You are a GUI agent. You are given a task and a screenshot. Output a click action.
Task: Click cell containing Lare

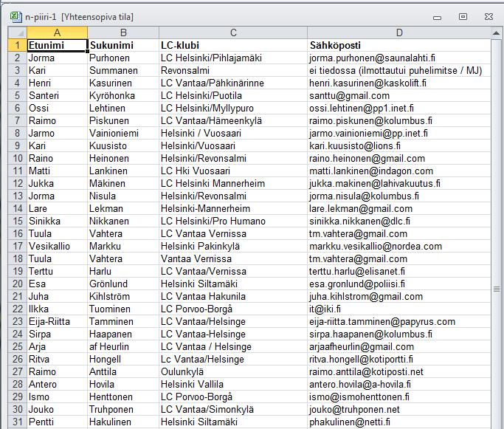point(58,208)
